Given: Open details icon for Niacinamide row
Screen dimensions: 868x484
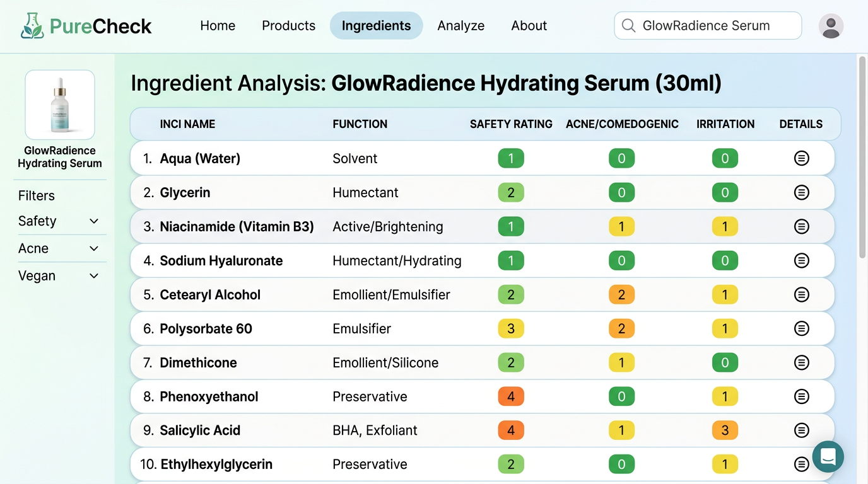Looking at the screenshot, I should pos(801,226).
